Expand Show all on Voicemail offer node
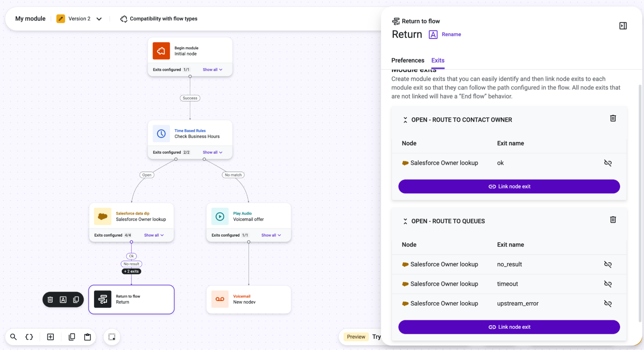 coord(271,235)
